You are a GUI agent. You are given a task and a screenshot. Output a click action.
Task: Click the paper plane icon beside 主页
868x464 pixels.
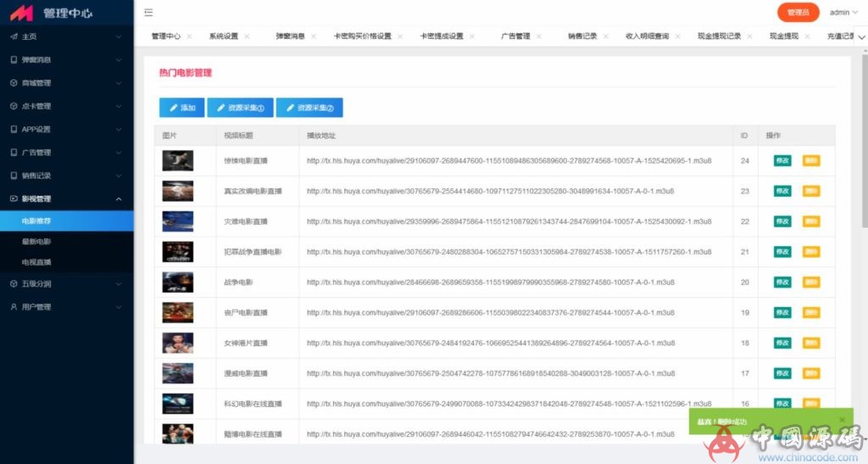(14, 36)
